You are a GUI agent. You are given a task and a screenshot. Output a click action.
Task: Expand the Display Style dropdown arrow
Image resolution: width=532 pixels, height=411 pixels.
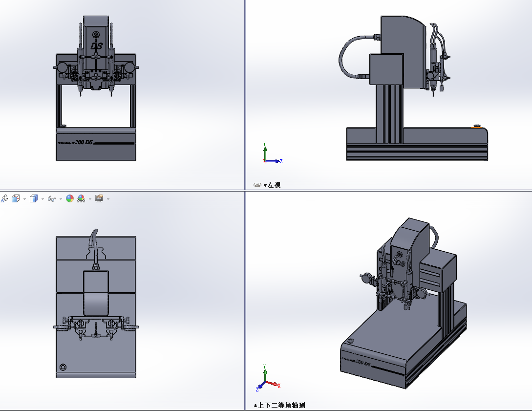[x=43, y=199]
